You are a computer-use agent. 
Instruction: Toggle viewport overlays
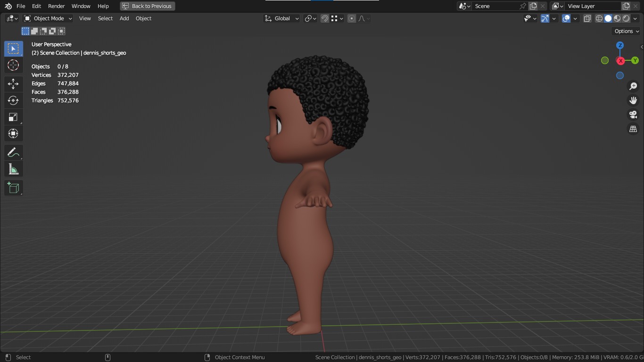[566, 18]
